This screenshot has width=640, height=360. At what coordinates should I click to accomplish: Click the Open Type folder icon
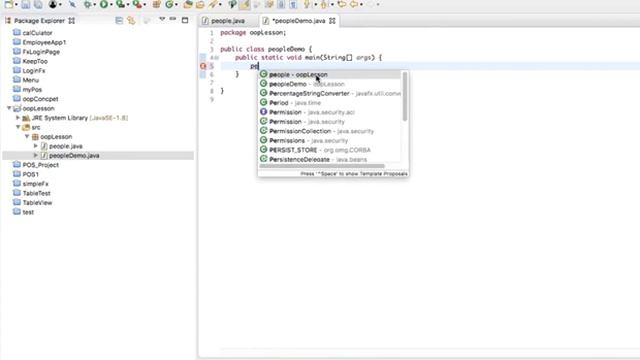[x=188, y=4]
